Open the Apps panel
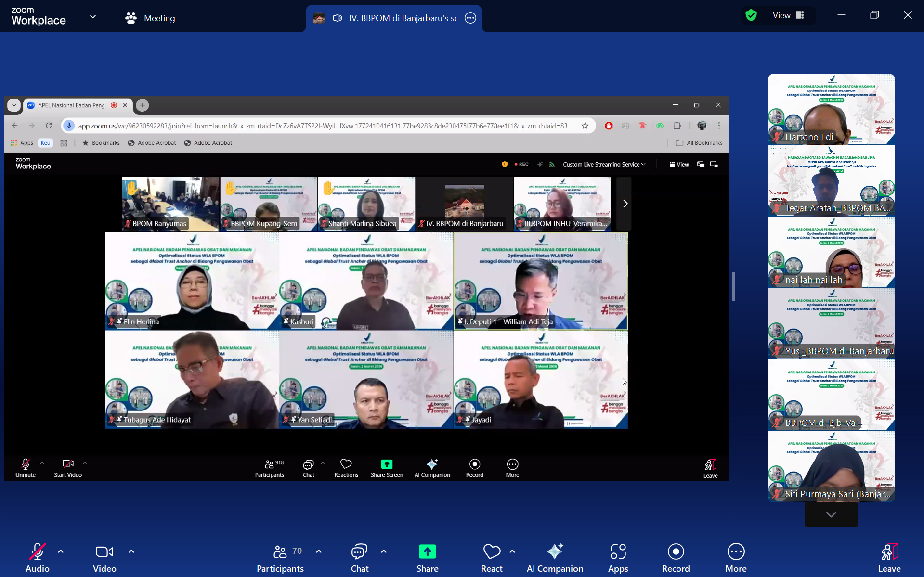 click(618, 558)
